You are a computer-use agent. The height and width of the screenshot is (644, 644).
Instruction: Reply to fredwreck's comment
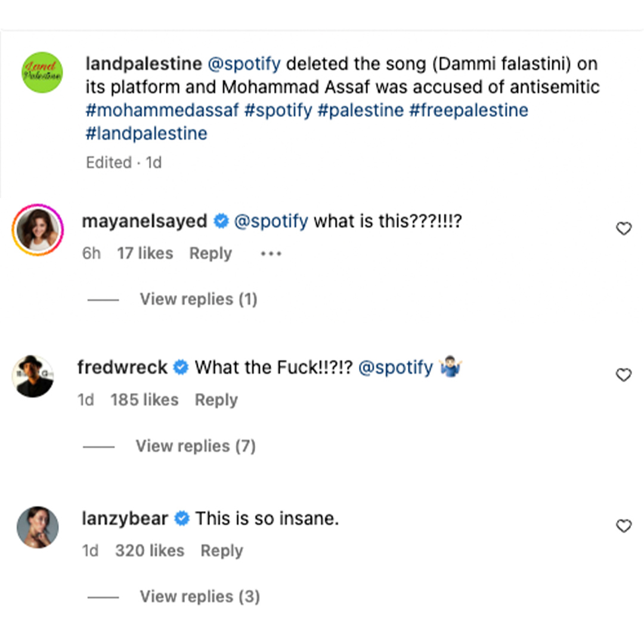pyautogui.click(x=216, y=400)
